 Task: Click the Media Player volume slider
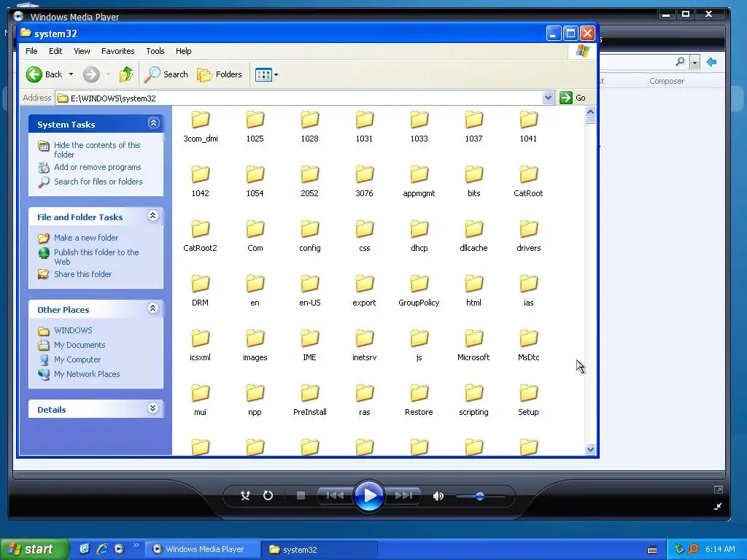pyautogui.click(x=480, y=496)
